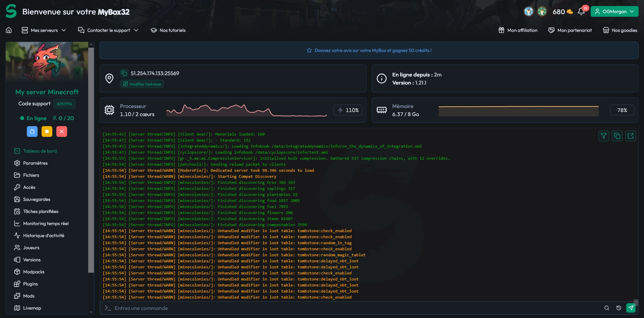Open console in external window

[631, 136]
